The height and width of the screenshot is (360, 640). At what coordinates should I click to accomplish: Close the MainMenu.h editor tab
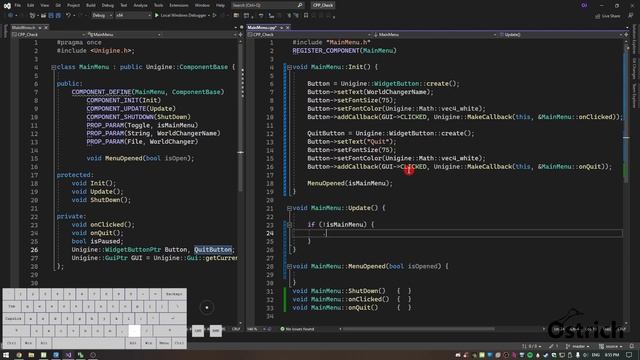[46, 27]
